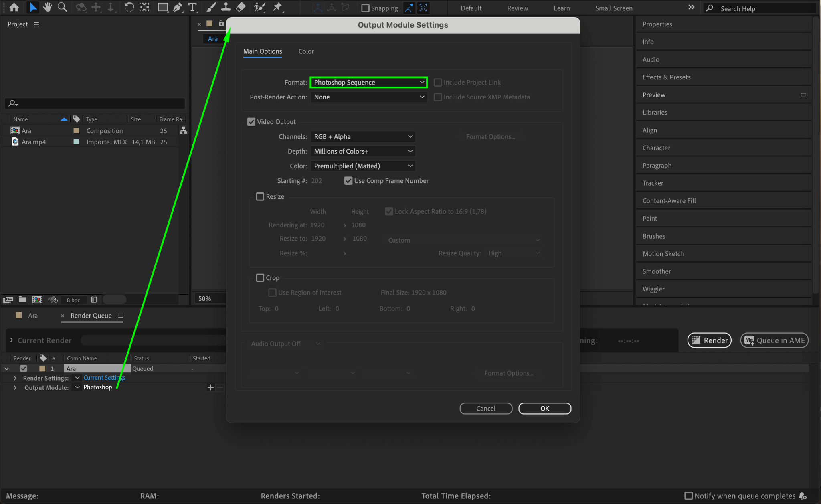Open the Review workspace tab
The image size is (821, 504).
[517, 8]
